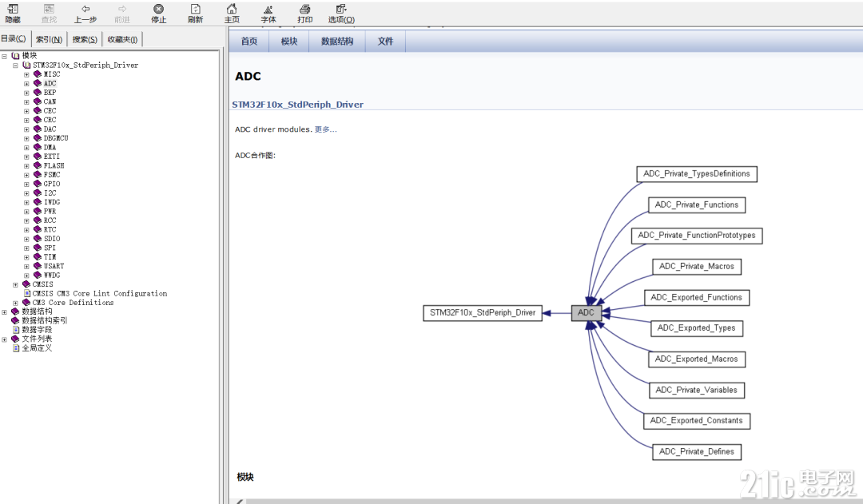Viewport: 863px width, 504px height.
Task: Select the EXTI tree item
Action: click(x=52, y=157)
